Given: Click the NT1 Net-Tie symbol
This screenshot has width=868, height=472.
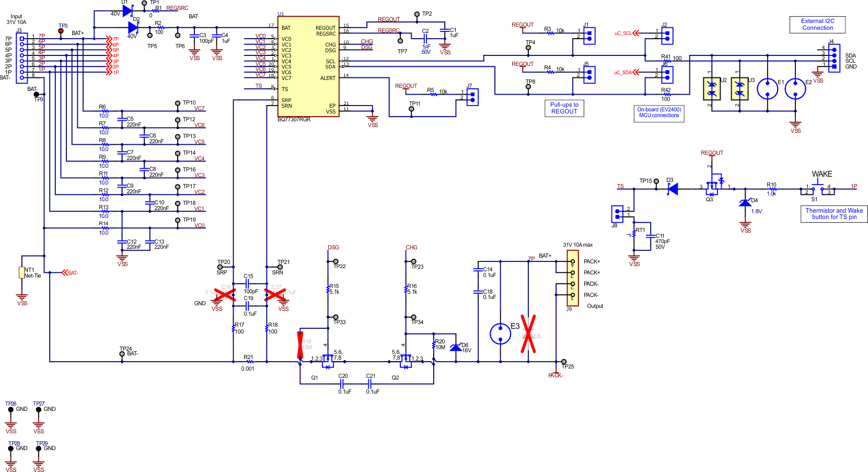Looking at the screenshot, I should pyautogui.click(x=22, y=272).
